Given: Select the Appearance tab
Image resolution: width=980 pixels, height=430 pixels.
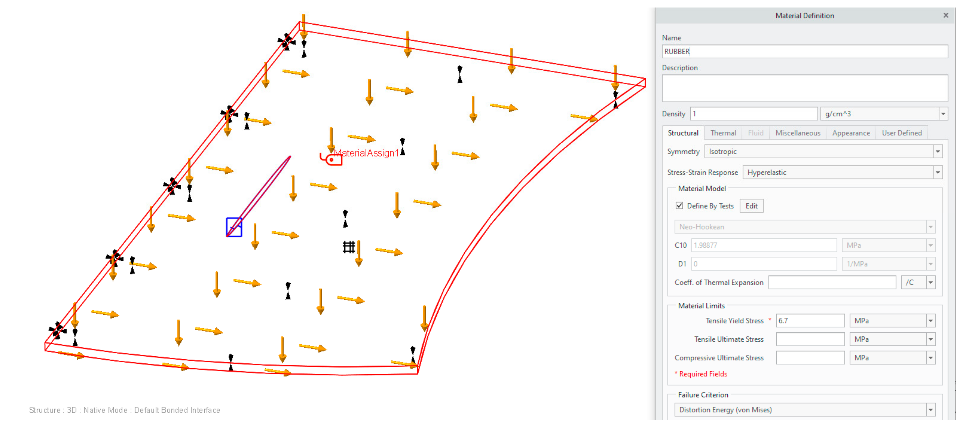Looking at the screenshot, I should [851, 133].
